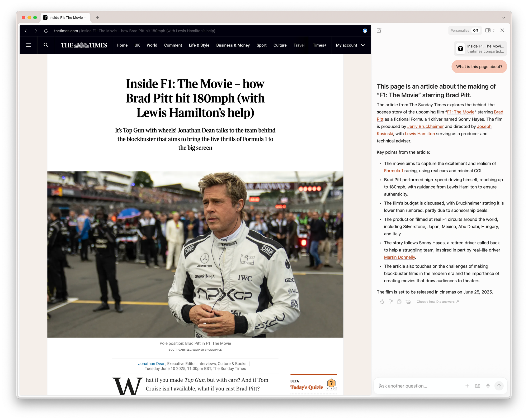Toggle Personalize Off switch
This screenshot has width=528, height=420.
tap(475, 31)
